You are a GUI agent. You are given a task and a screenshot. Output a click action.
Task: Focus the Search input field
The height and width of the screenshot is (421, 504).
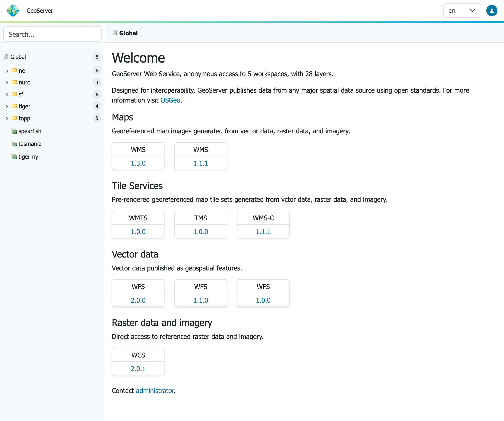click(x=52, y=34)
